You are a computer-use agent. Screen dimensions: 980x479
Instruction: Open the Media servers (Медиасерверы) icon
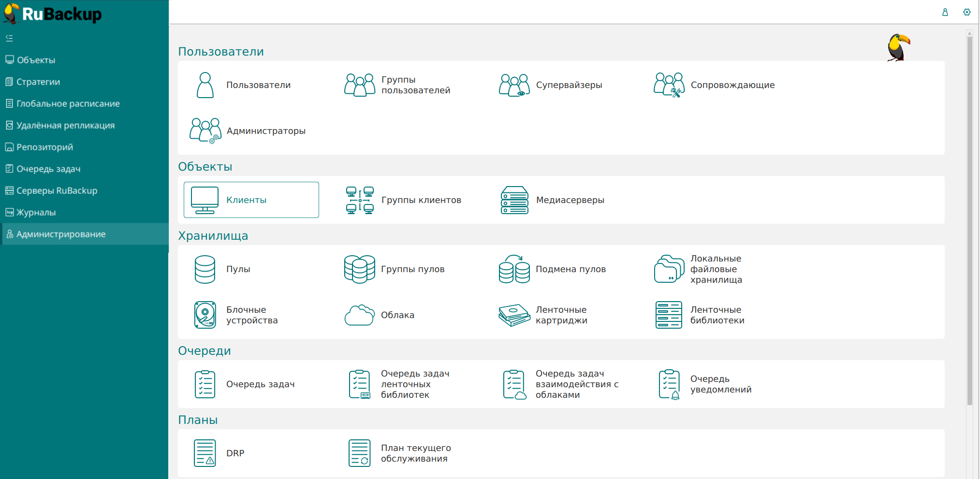(514, 200)
